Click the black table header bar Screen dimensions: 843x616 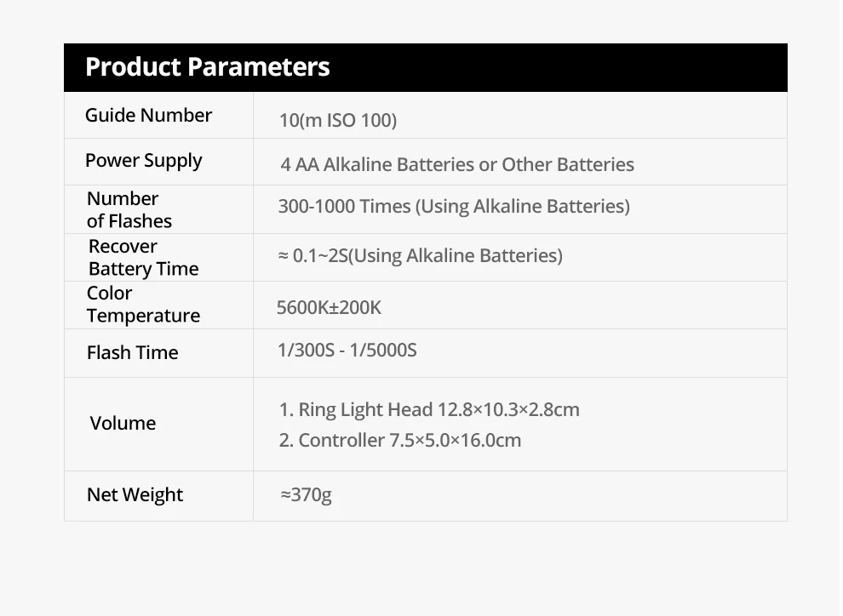coord(425,68)
